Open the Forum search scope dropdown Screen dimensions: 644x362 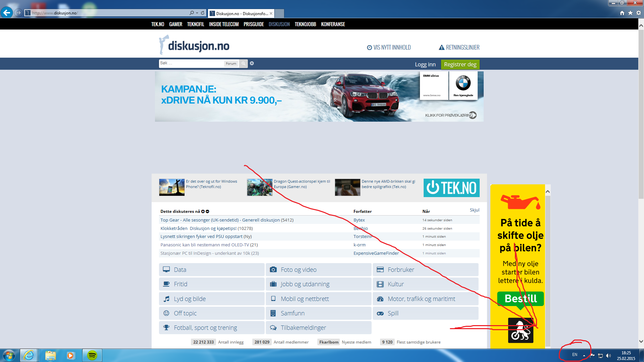click(x=231, y=63)
